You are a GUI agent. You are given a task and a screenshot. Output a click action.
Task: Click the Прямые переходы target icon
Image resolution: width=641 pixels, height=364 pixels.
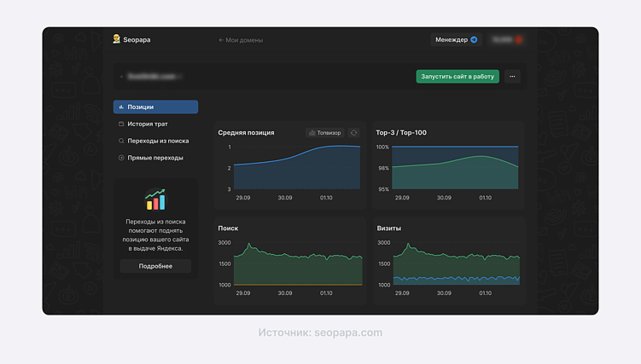(121, 158)
